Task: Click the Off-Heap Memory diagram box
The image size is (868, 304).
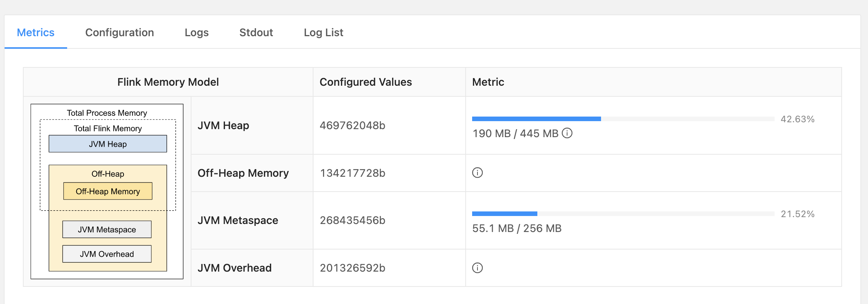Action: click(x=108, y=191)
